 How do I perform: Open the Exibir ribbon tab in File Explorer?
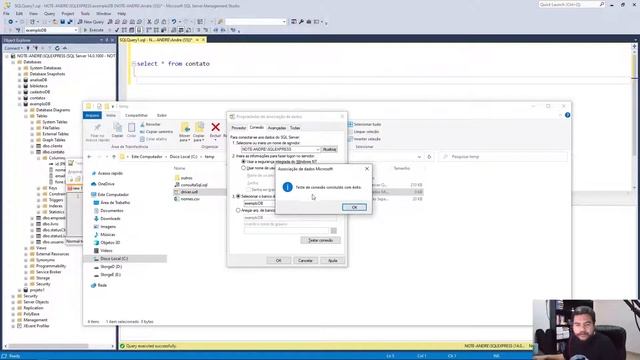162,116
